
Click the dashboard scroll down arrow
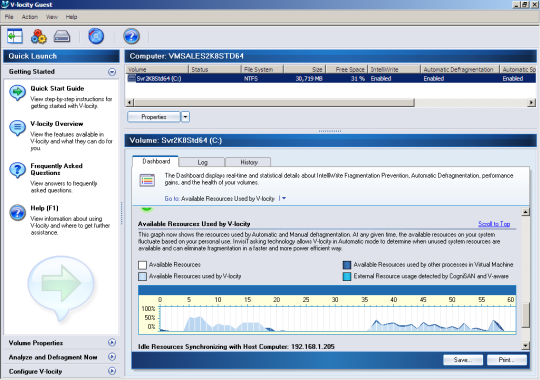point(526,346)
